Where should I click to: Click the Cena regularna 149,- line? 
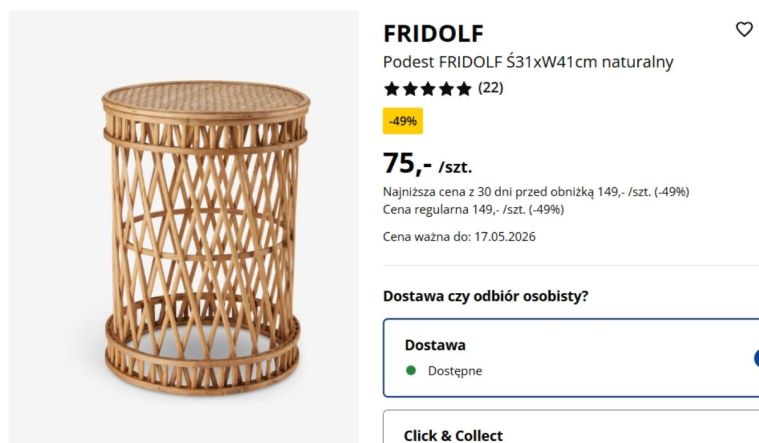473,210
